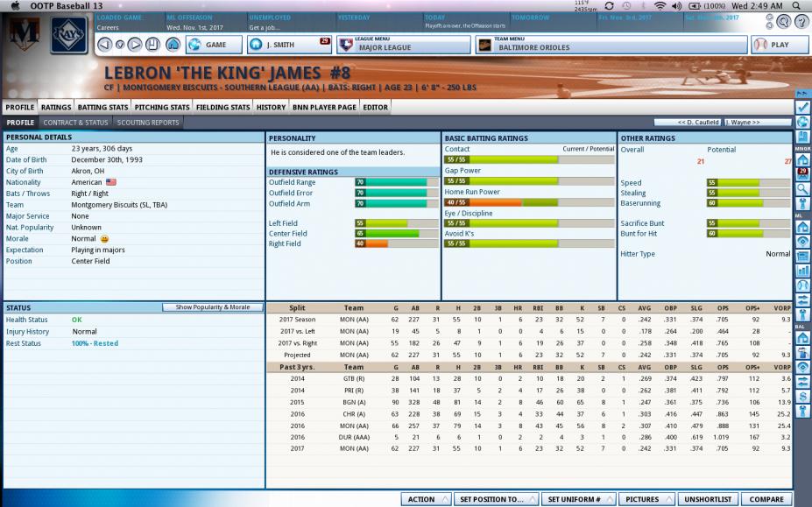The width and height of the screenshot is (812, 507).
Task: Click the Wi-Fi icon in macOS menu bar
Action: pos(660,6)
